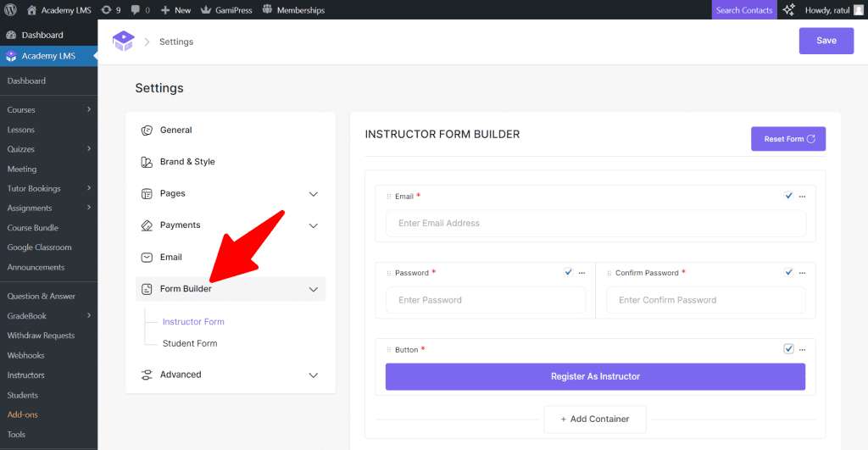The image size is (868, 450).
Task: Open the Academy LMS home icon in admin bar
Action: 31,10
